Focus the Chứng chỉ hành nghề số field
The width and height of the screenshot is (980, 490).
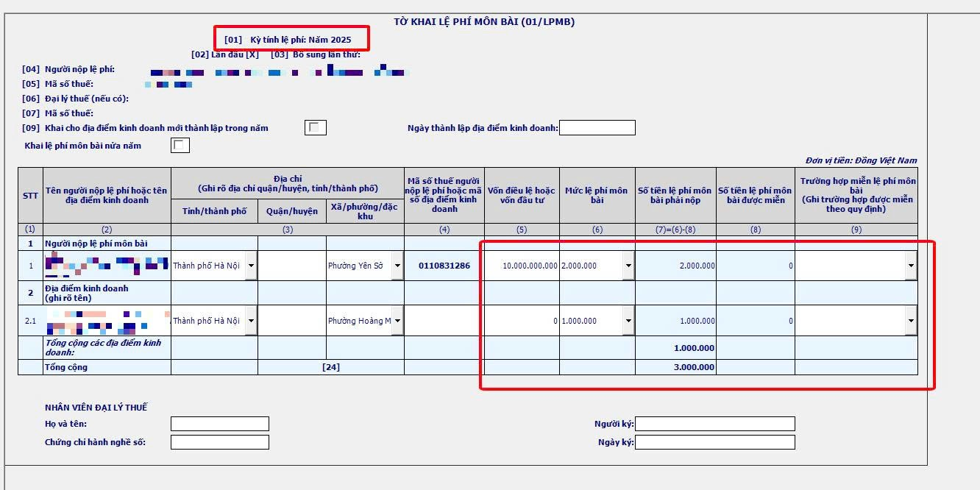pos(219,442)
